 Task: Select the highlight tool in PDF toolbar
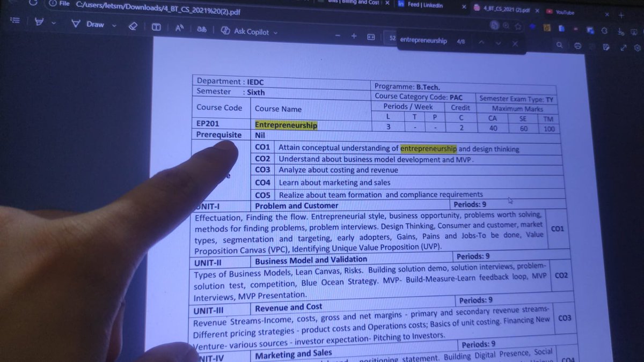pos(39,23)
